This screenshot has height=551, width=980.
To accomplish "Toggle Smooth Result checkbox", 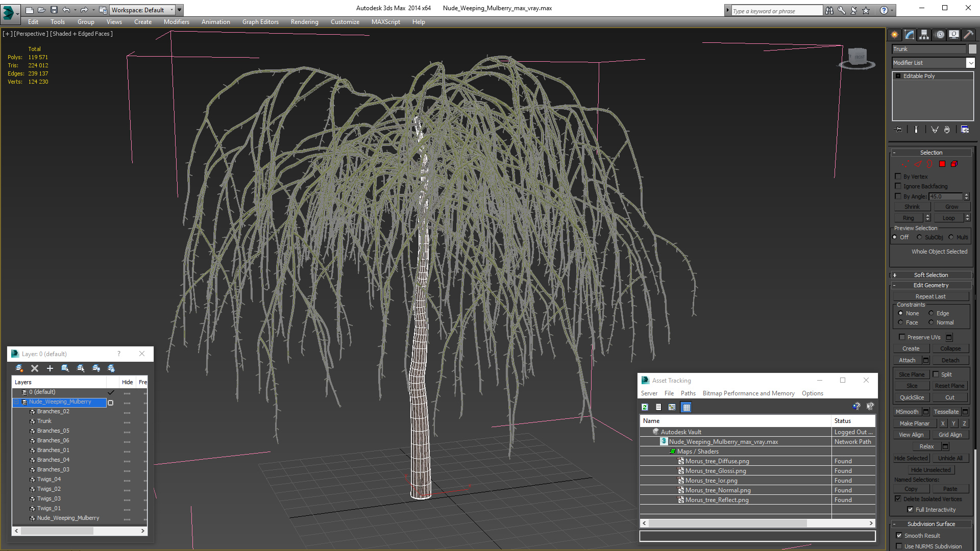I will point(899,536).
